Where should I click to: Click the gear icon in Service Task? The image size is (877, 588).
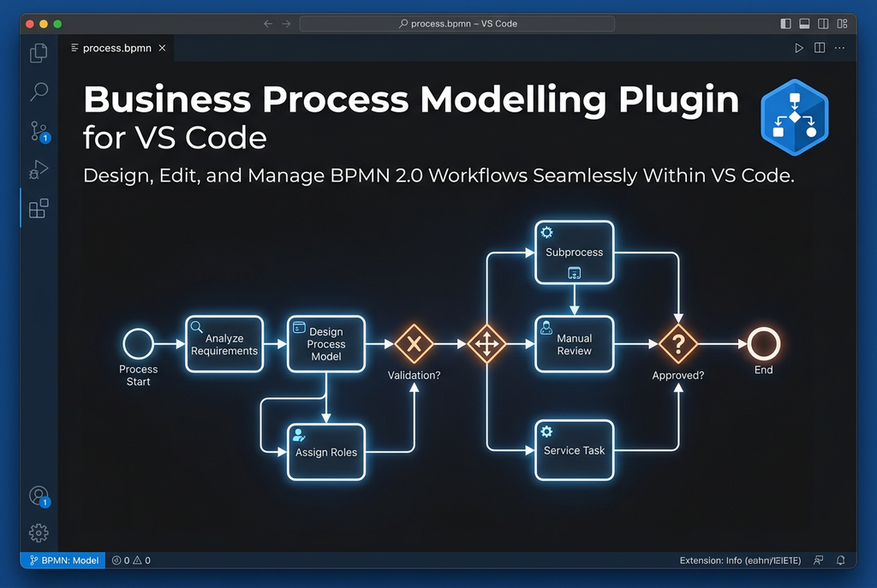(546, 431)
